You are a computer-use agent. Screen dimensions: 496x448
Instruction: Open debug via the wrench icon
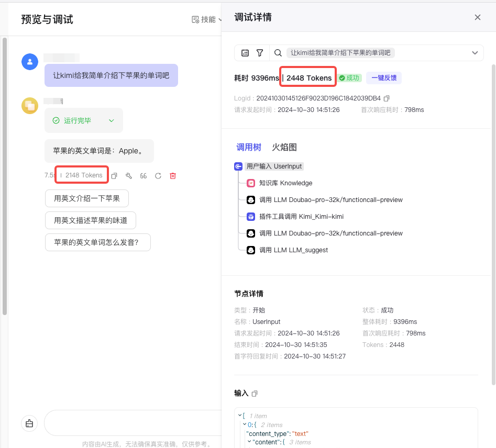[x=129, y=176]
